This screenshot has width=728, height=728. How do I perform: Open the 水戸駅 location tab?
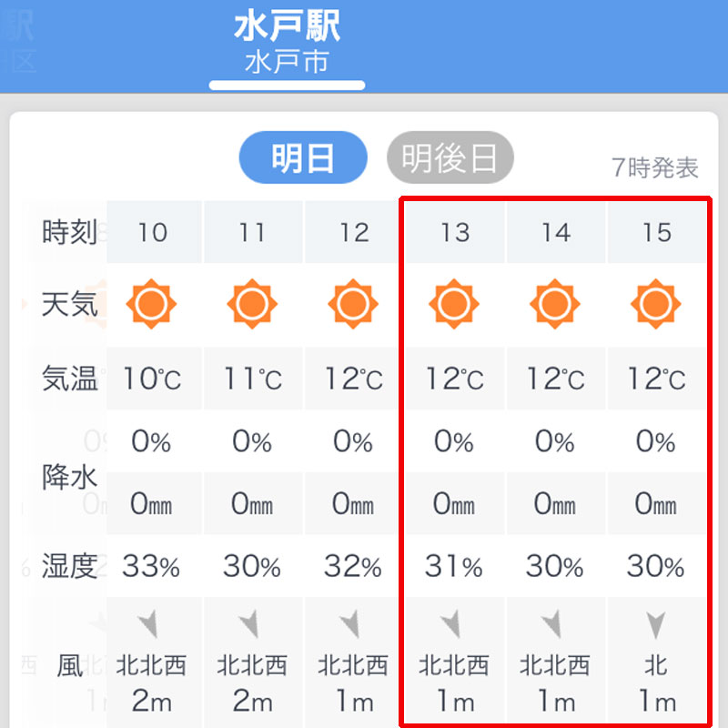[287, 45]
